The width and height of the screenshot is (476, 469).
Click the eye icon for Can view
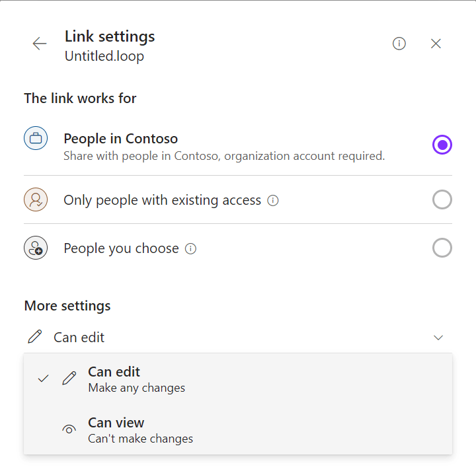(69, 429)
